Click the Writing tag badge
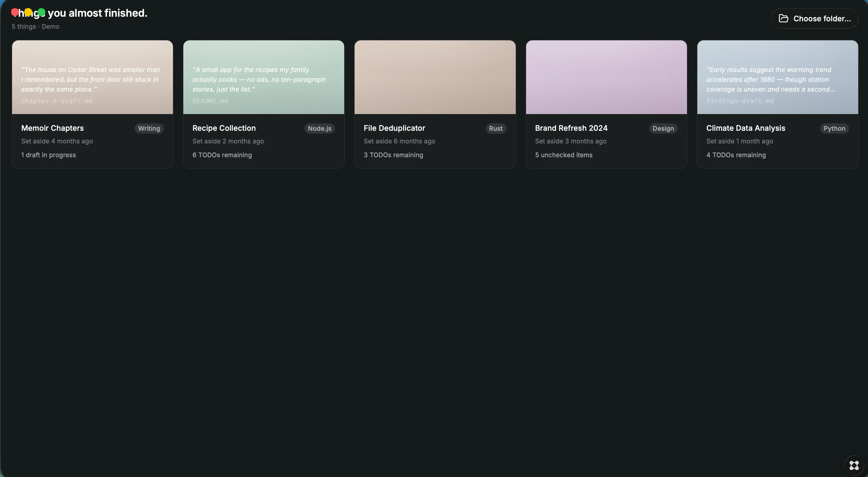Viewport: 868px width, 477px height. (x=149, y=128)
